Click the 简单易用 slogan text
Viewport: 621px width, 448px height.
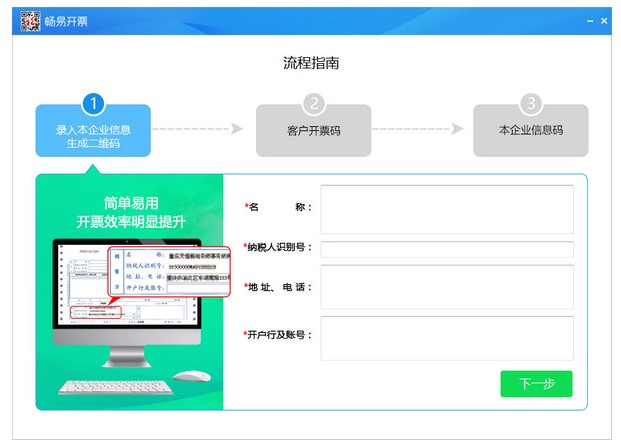[x=131, y=203]
